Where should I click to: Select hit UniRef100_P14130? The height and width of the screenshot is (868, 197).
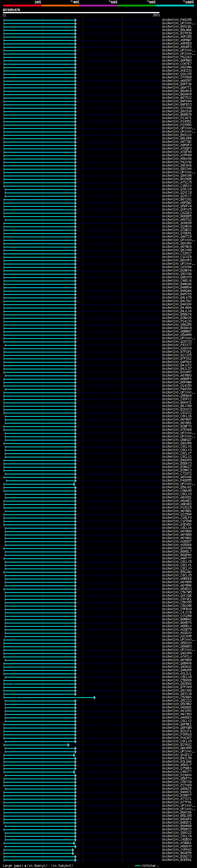coord(177,321)
